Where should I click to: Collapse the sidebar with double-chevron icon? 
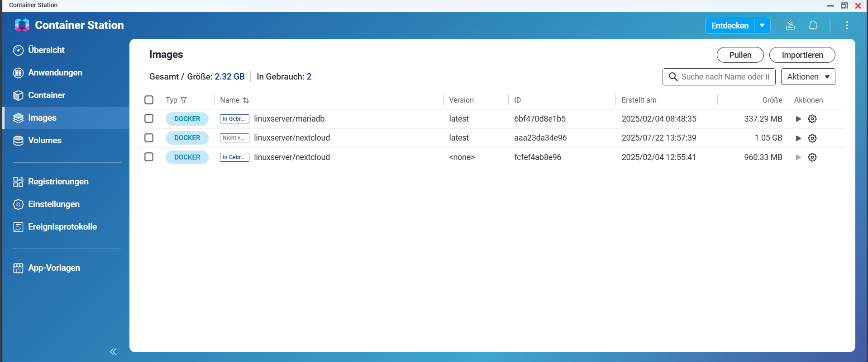coord(113,352)
